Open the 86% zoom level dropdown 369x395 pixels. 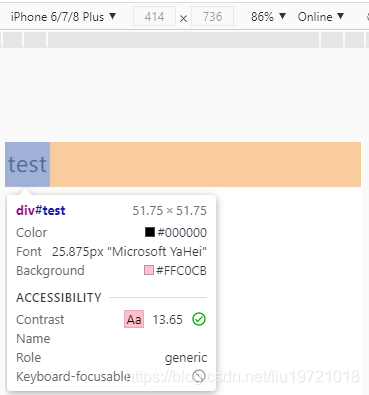point(268,17)
